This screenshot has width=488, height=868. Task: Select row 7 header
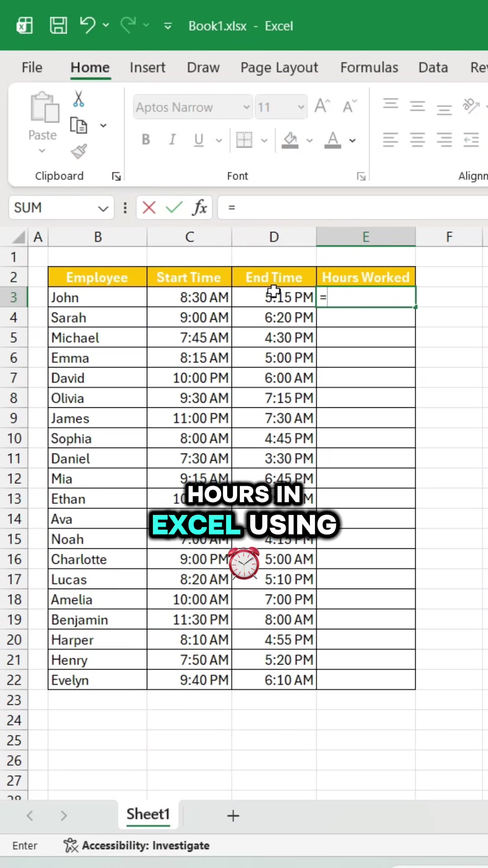[x=14, y=378]
